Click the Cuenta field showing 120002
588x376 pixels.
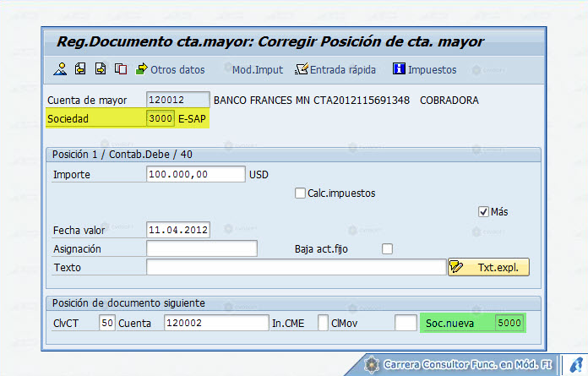tap(216, 323)
